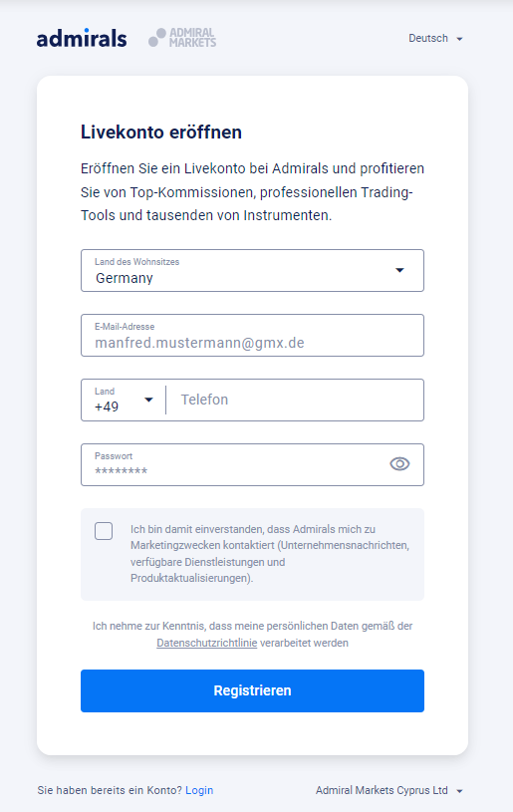Click the marketing consent text
The height and width of the screenshot is (812, 513).
click(x=270, y=554)
